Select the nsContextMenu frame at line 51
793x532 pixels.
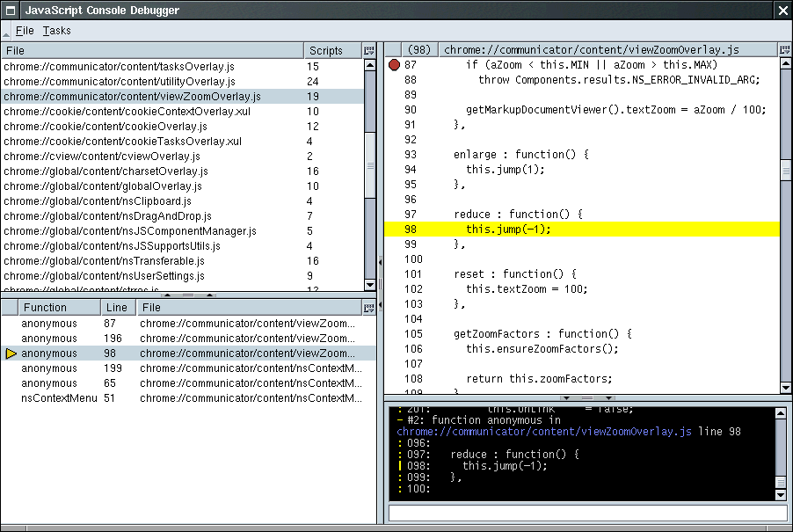(189, 398)
